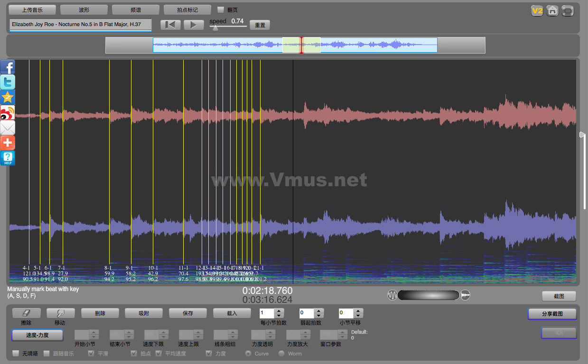Switch to the 频谱 spectrum view
Screen dimensions: 588x364
135,9
